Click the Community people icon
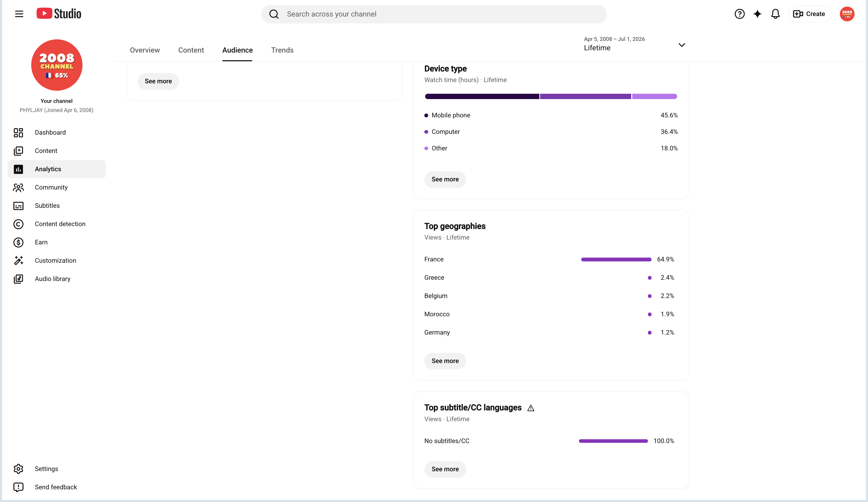 (x=18, y=187)
